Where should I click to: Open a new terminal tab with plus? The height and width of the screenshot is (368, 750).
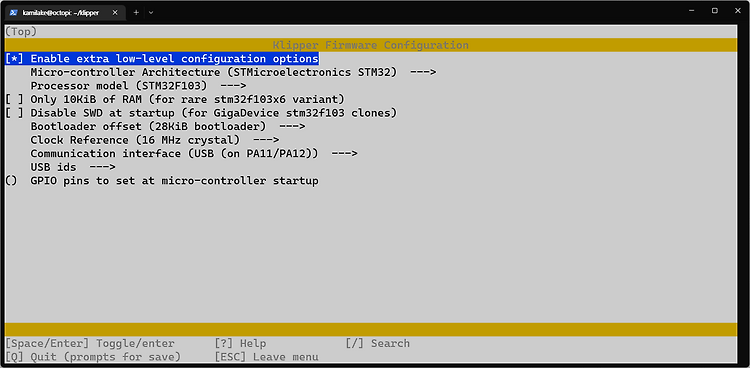click(136, 12)
